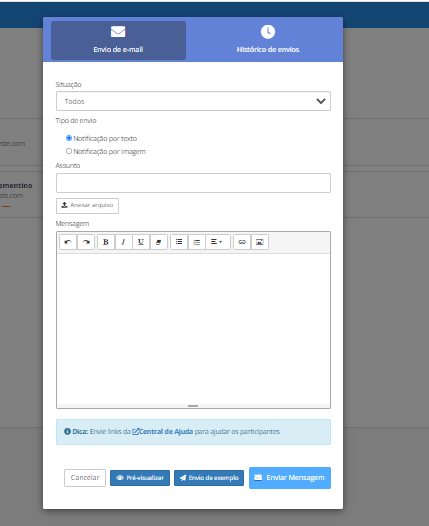Click Anexar arquivo upload button
Image resolution: width=429 pixels, height=526 pixels.
[x=87, y=206]
